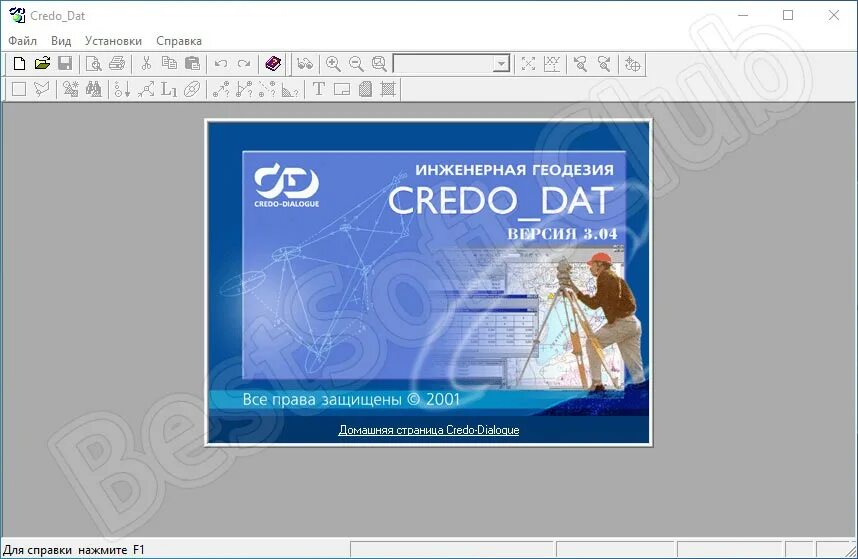Click the Credo_Dat title bar app icon
Viewport: 858px width, 559px height.
click(x=17, y=15)
